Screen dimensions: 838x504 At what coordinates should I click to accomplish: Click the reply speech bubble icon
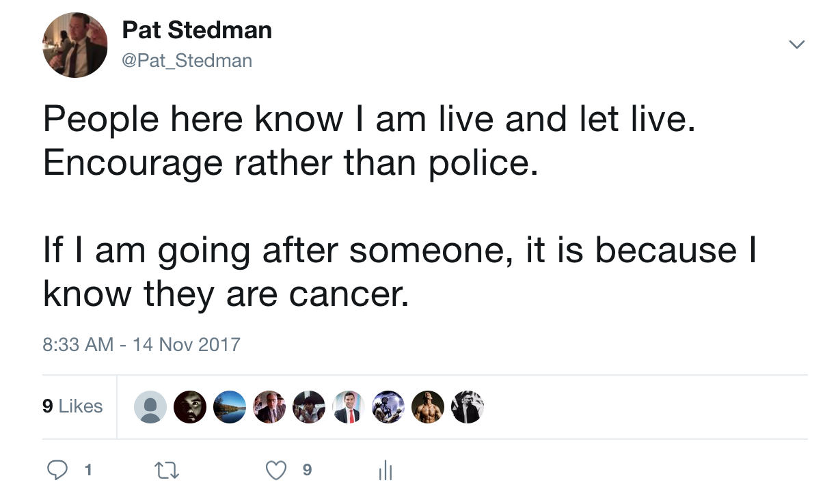(x=57, y=470)
